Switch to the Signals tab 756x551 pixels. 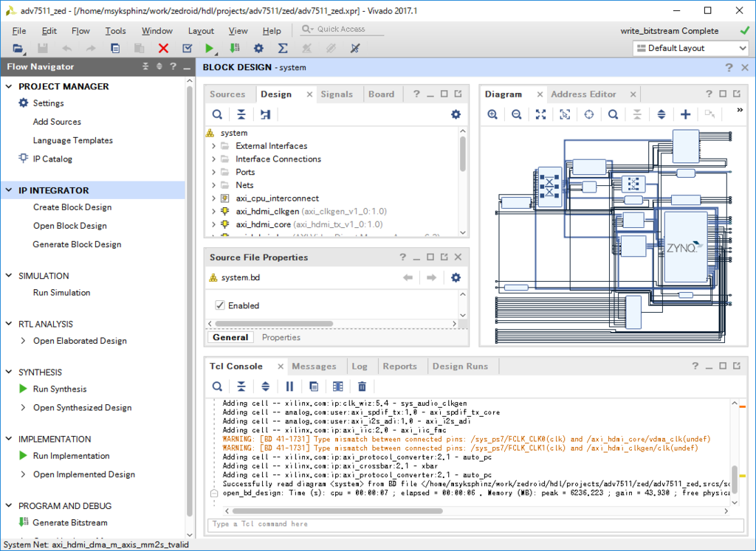point(337,94)
